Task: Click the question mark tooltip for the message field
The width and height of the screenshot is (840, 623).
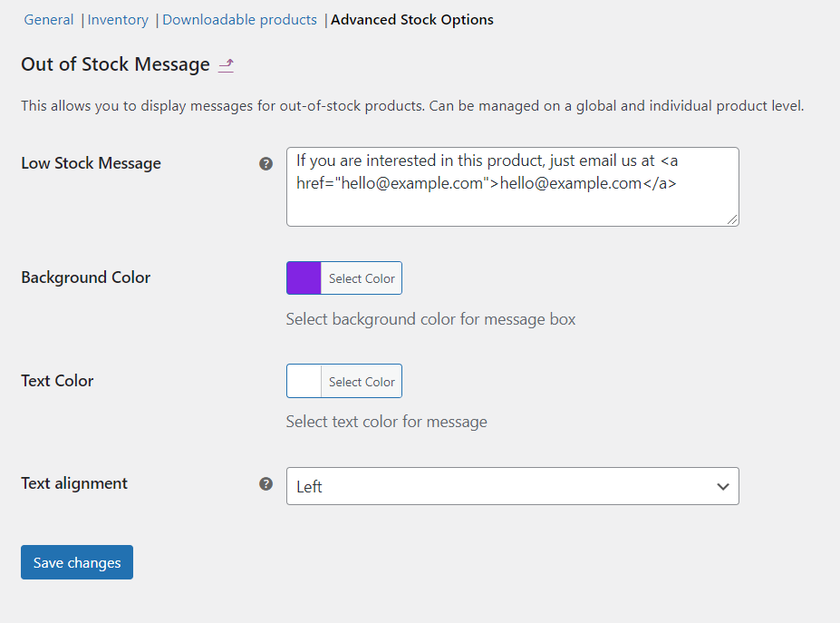Action: 266,164
